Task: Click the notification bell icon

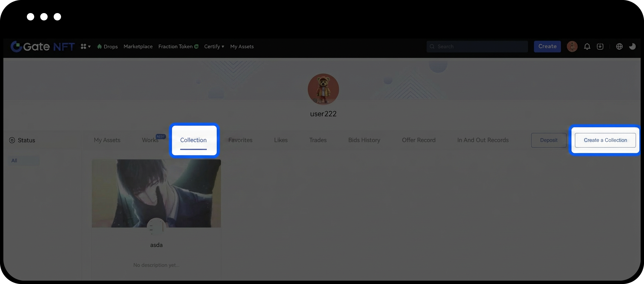Action: coord(587,47)
